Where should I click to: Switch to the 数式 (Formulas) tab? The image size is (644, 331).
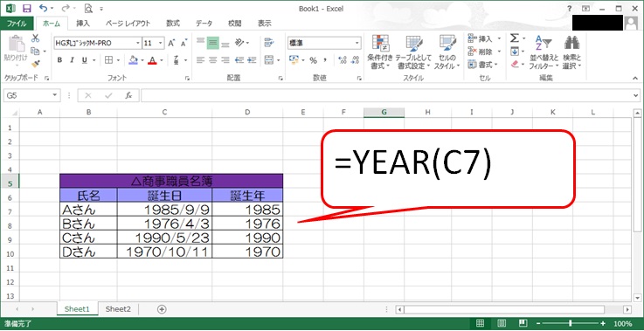click(x=173, y=24)
